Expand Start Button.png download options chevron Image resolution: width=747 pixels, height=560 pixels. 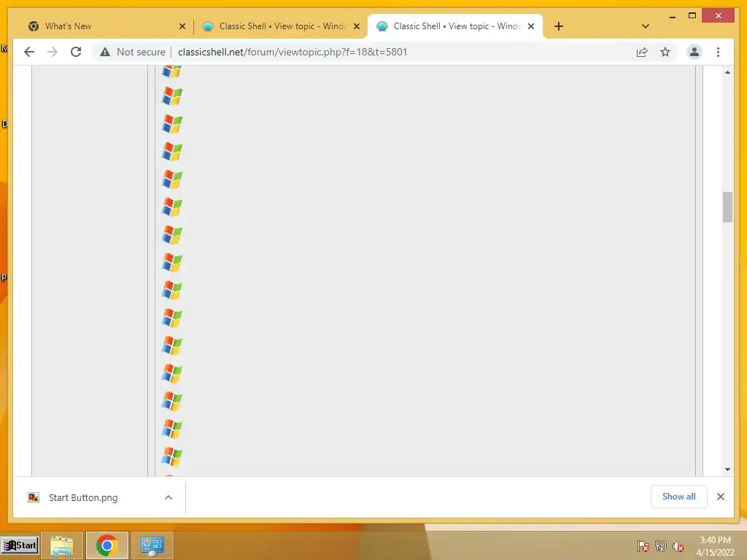click(169, 497)
